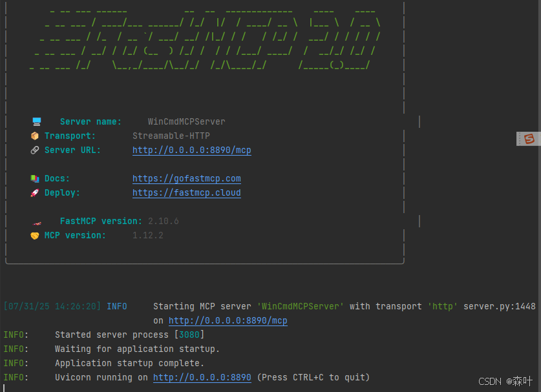Select the server name text WinCmdMCPServer
Viewport: 541px width, 392px height.
(x=187, y=121)
